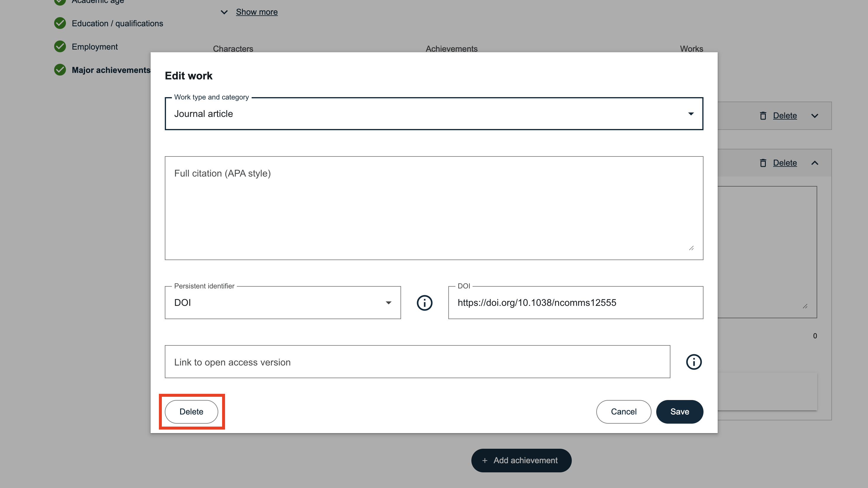Click plus icon on Add achievement button

(x=485, y=460)
